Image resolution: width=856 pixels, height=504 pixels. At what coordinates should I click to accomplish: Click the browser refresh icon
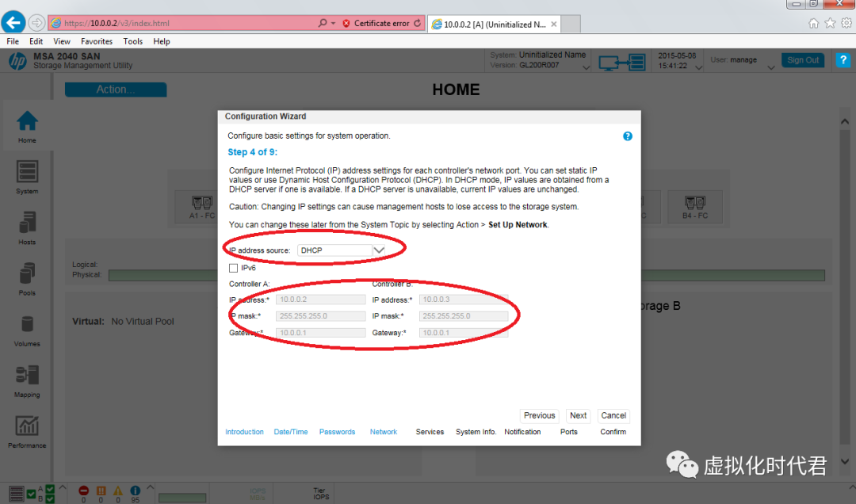pyautogui.click(x=418, y=23)
